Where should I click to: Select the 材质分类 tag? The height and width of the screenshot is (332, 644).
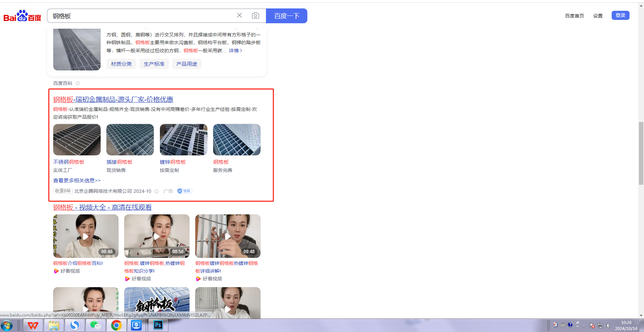(x=122, y=64)
